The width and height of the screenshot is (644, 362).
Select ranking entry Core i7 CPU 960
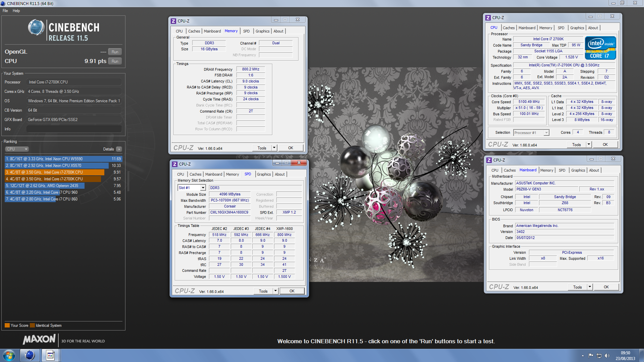point(63,192)
